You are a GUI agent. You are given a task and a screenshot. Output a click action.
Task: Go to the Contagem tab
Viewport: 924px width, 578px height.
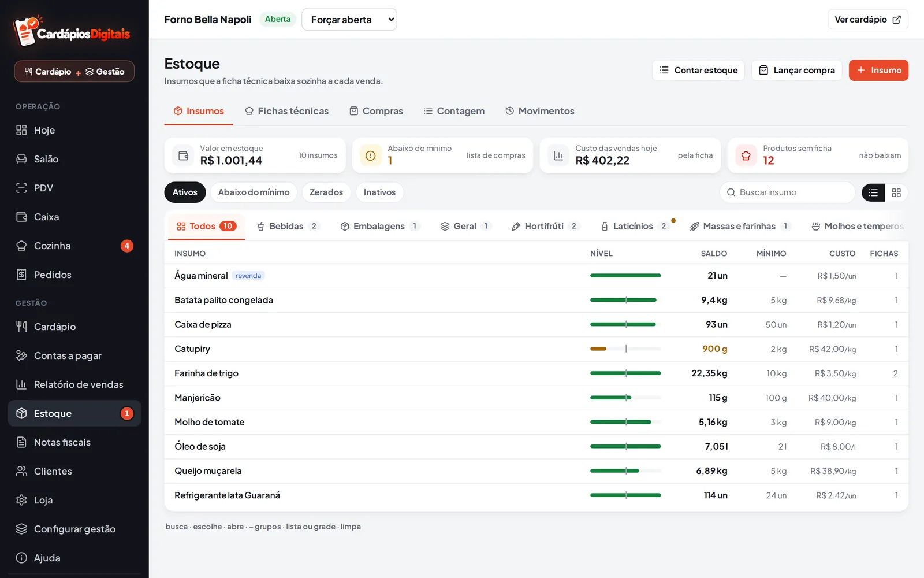454,111
